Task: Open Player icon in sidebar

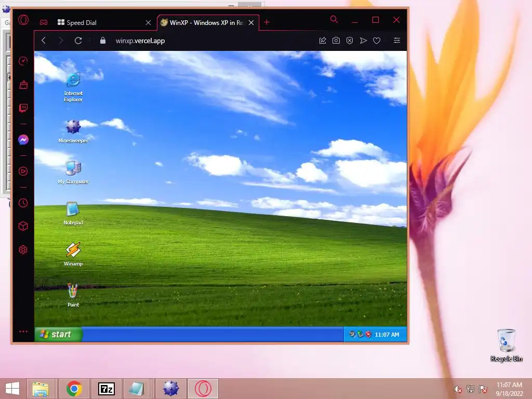Action: pyautogui.click(x=23, y=171)
